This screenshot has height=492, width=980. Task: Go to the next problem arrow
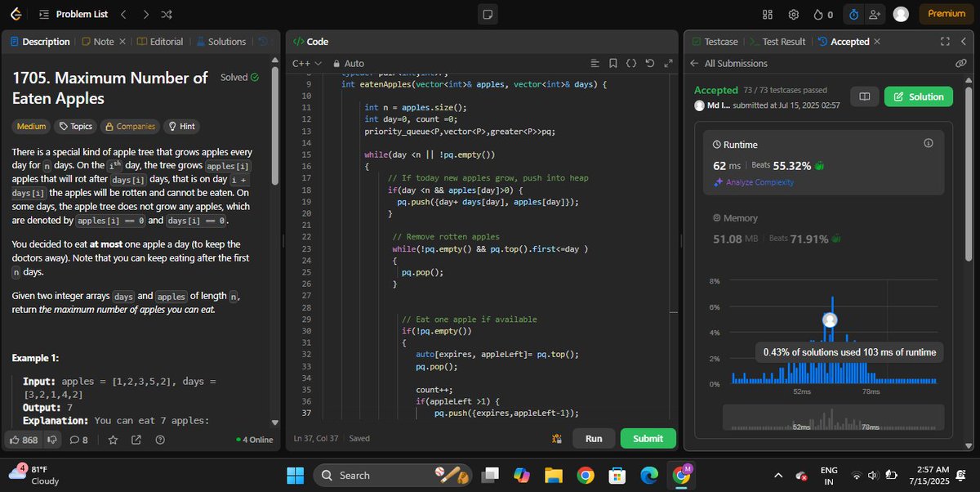coord(145,14)
